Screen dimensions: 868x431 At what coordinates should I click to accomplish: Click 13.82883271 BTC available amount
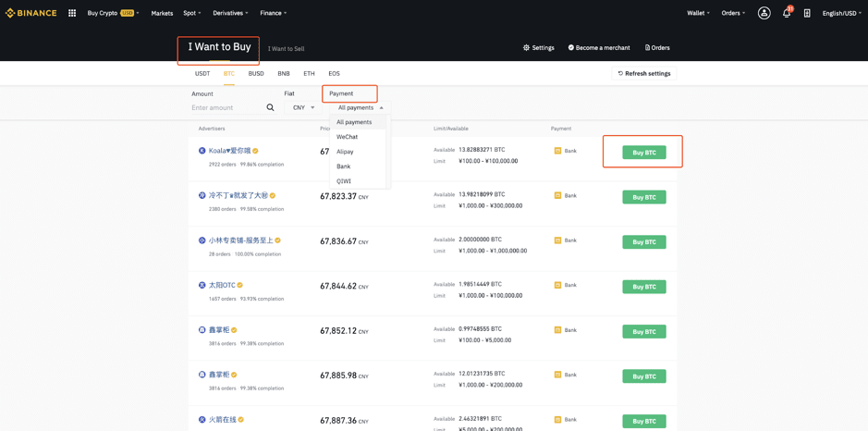point(482,150)
